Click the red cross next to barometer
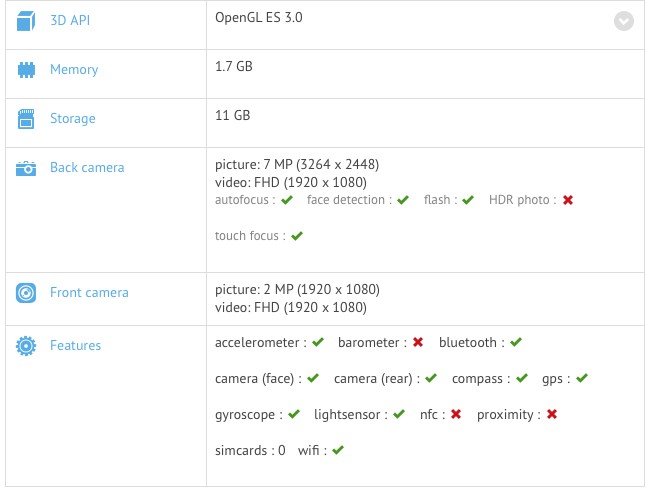The width and height of the screenshot is (647, 491). tap(418, 342)
